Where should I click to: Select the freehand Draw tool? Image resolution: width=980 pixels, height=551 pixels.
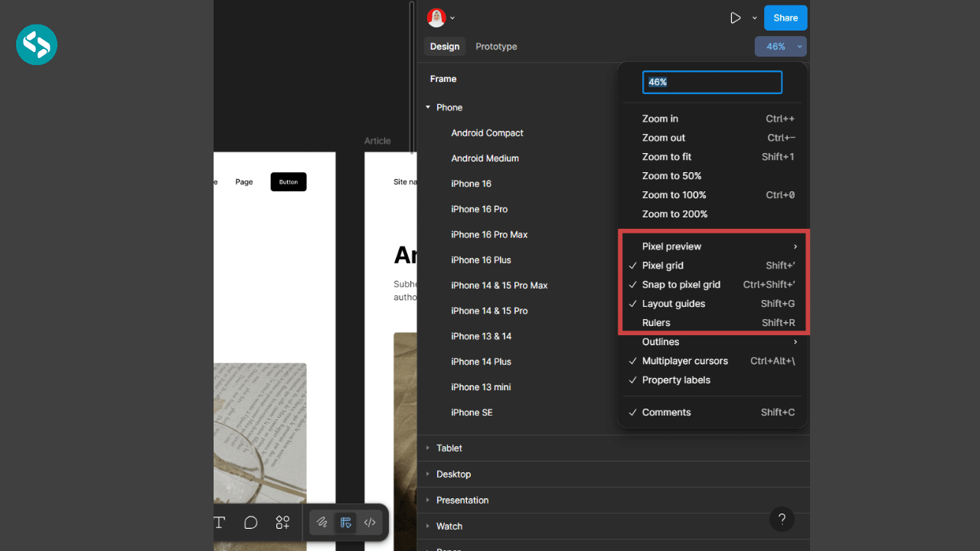[x=322, y=523]
